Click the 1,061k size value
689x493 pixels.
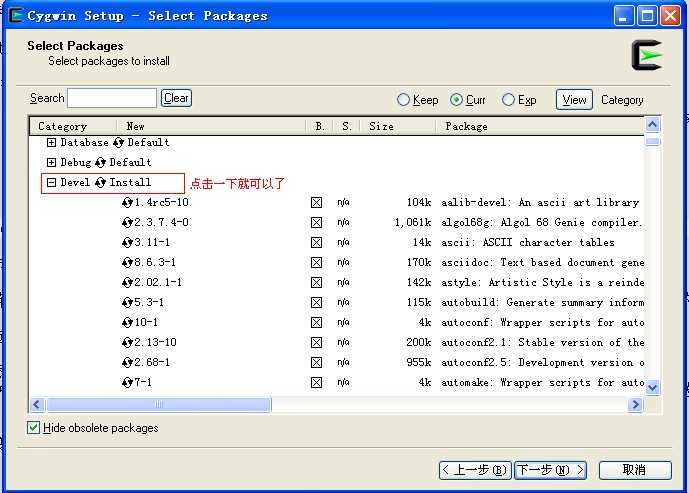[413, 223]
